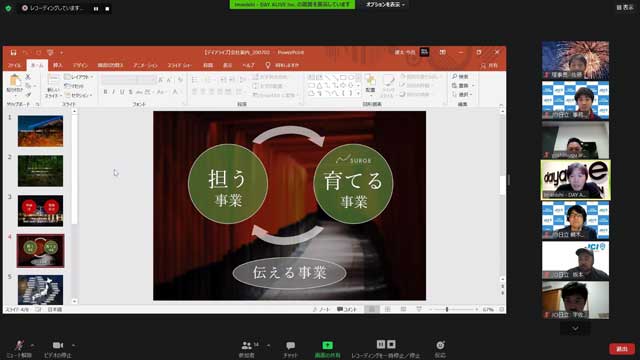Pause recording from the top recording bar

[x=96, y=8]
